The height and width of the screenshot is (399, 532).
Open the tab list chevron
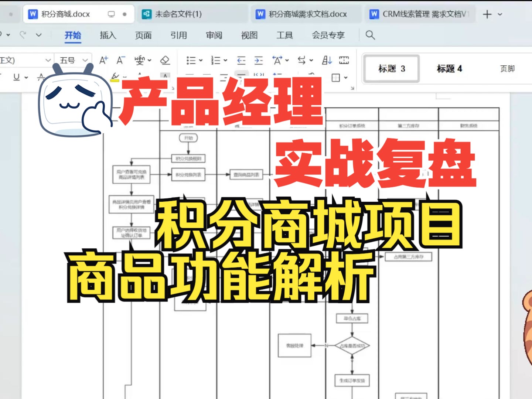[x=500, y=14]
